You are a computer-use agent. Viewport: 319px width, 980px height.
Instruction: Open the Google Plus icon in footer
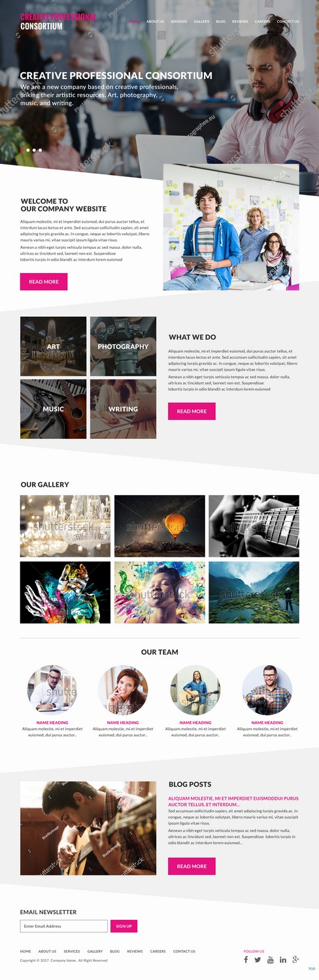click(296, 960)
